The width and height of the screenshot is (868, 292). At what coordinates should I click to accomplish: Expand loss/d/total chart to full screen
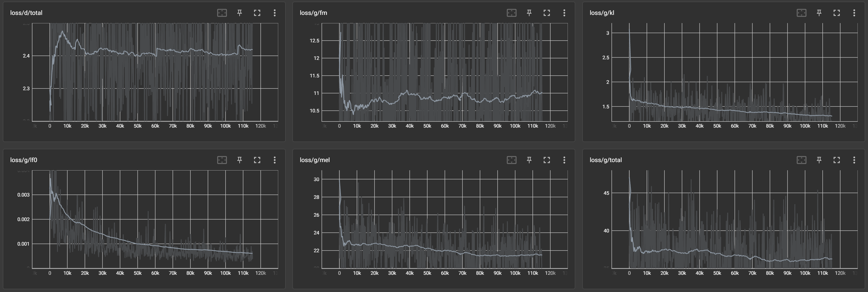[x=257, y=13]
